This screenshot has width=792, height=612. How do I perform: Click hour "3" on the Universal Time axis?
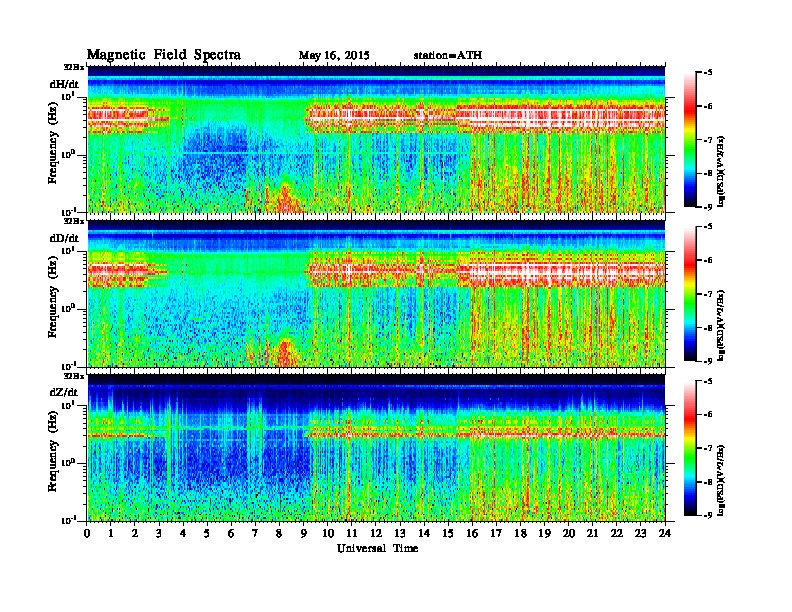point(160,533)
